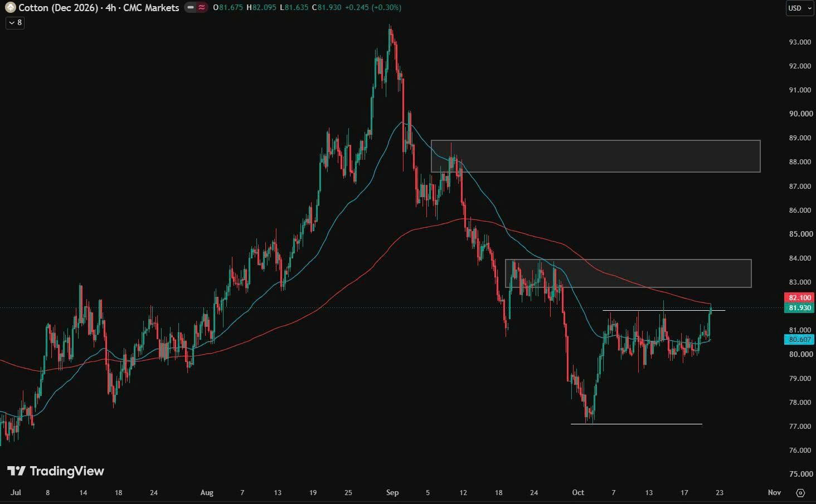The height and width of the screenshot is (504, 816).
Task: Click the change value +0.245 (+0.30%)
Action: [373, 8]
